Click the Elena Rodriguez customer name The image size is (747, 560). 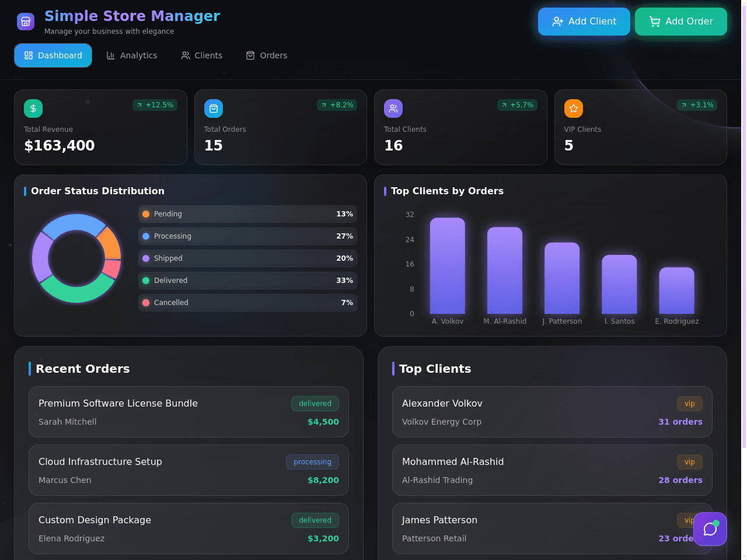point(71,538)
